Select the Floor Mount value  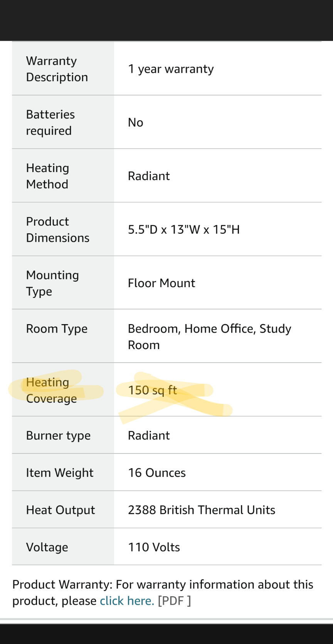161,283
